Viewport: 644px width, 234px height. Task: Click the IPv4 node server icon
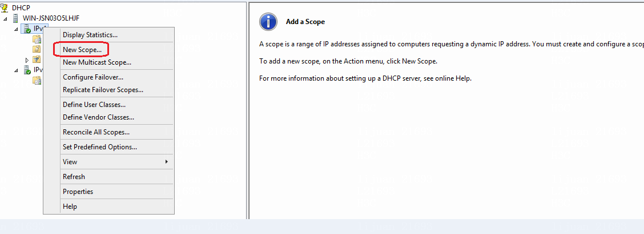click(27, 29)
